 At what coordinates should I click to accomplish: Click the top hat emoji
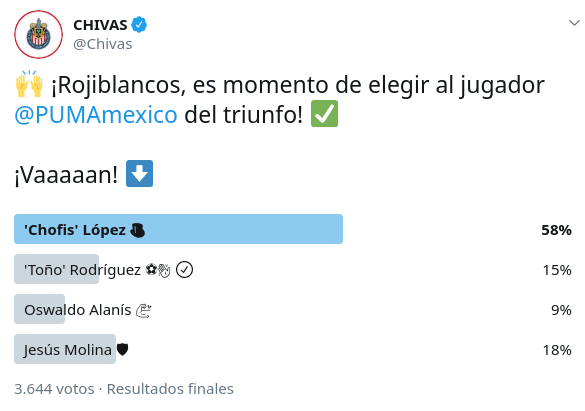(137, 230)
